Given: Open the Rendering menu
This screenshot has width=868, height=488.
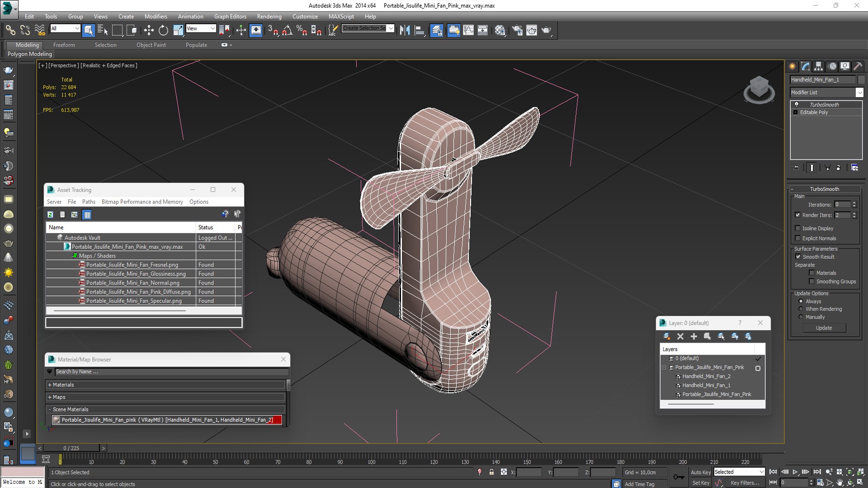Looking at the screenshot, I should 269,16.
